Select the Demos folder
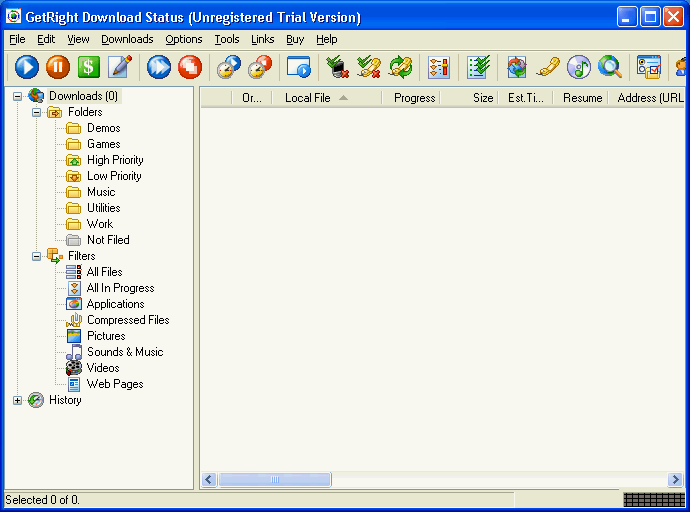Viewport: 690px width, 512px height. (103, 128)
